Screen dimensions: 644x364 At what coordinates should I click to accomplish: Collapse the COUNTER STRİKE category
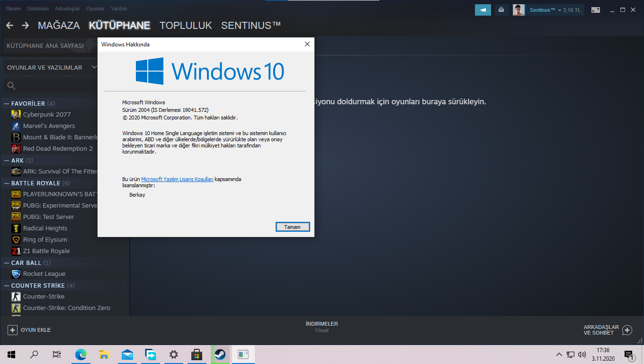(7, 285)
